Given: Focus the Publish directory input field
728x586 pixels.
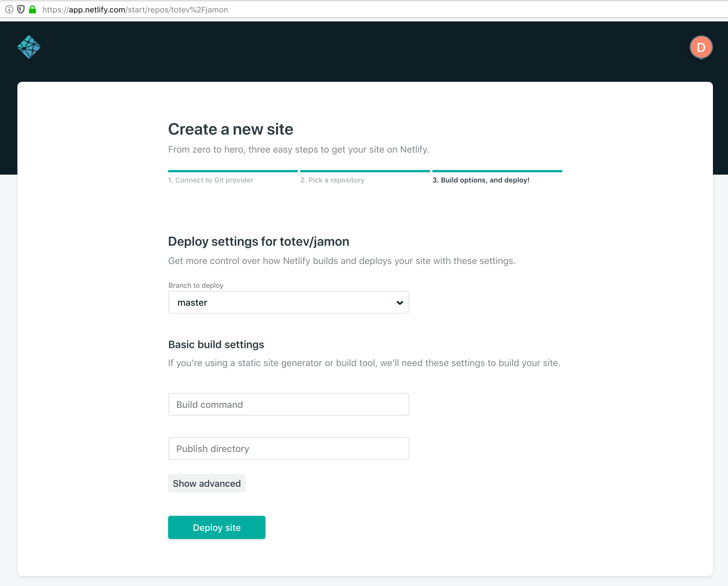Looking at the screenshot, I should (x=288, y=448).
